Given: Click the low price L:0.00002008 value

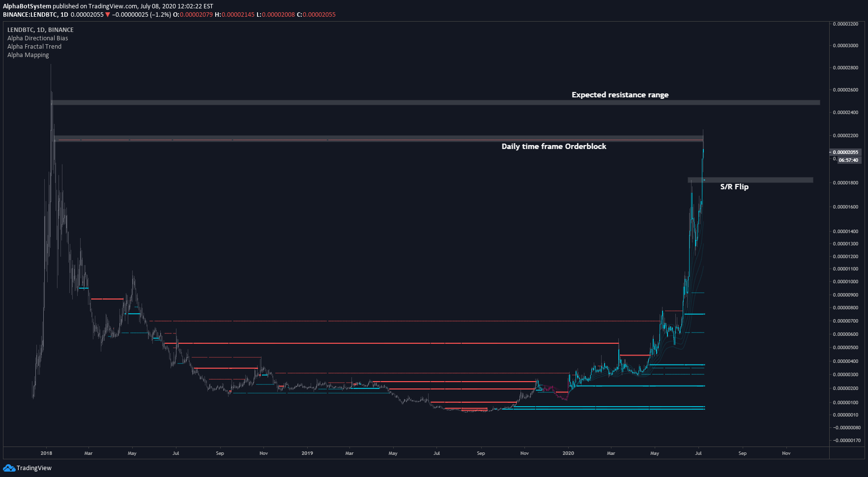Looking at the screenshot, I should pyautogui.click(x=276, y=15).
